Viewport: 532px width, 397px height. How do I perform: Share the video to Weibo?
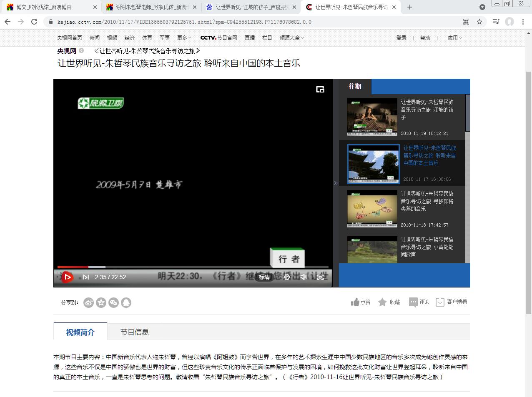point(88,303)
